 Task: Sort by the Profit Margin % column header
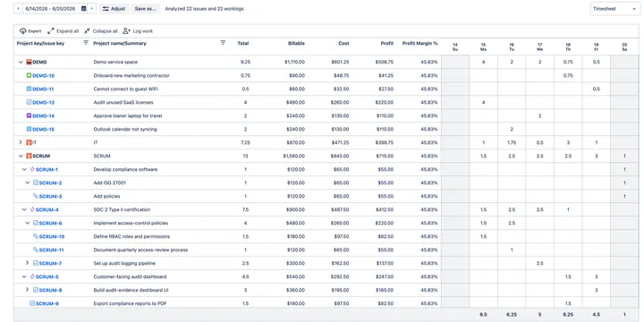coord(419,43)
